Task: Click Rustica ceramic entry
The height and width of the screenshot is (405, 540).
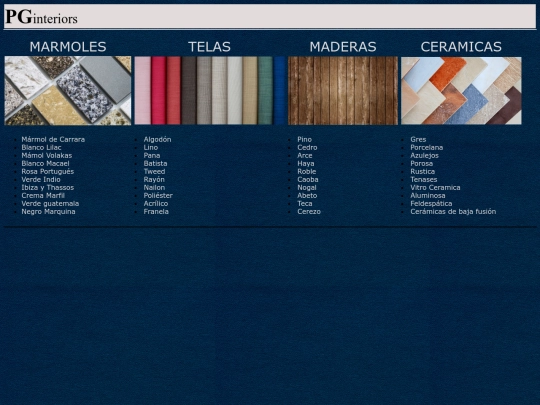Action: 423,172
